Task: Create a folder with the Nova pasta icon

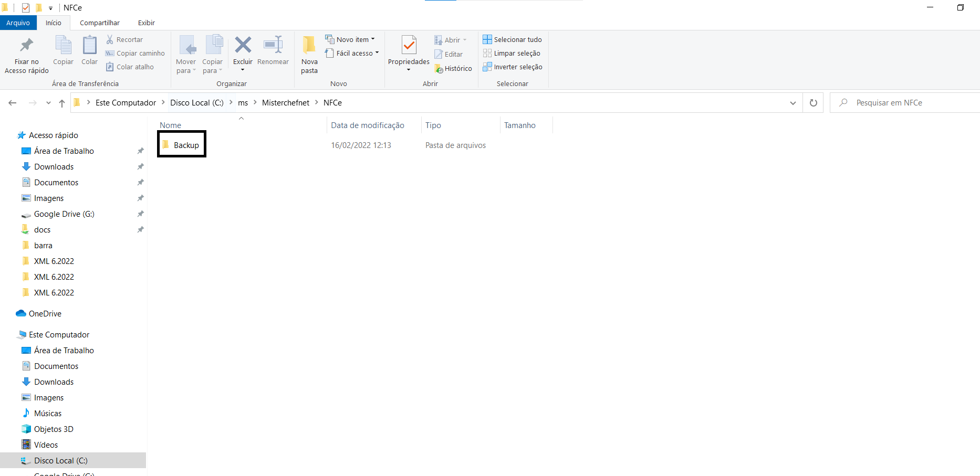Action: click(x=309, y=45)
